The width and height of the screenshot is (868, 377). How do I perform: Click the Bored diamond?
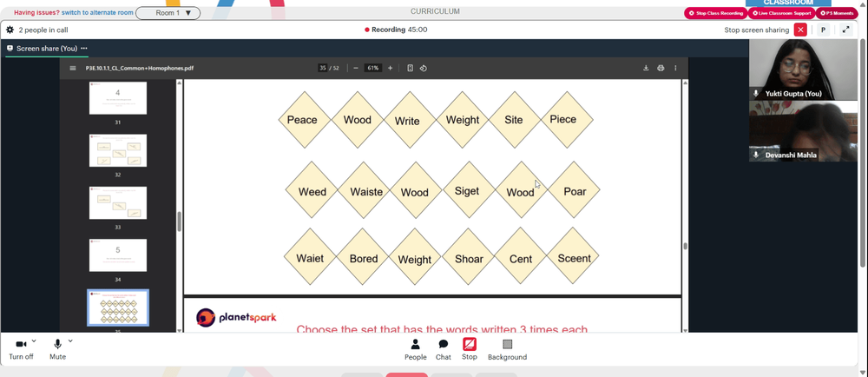point(364,258)
